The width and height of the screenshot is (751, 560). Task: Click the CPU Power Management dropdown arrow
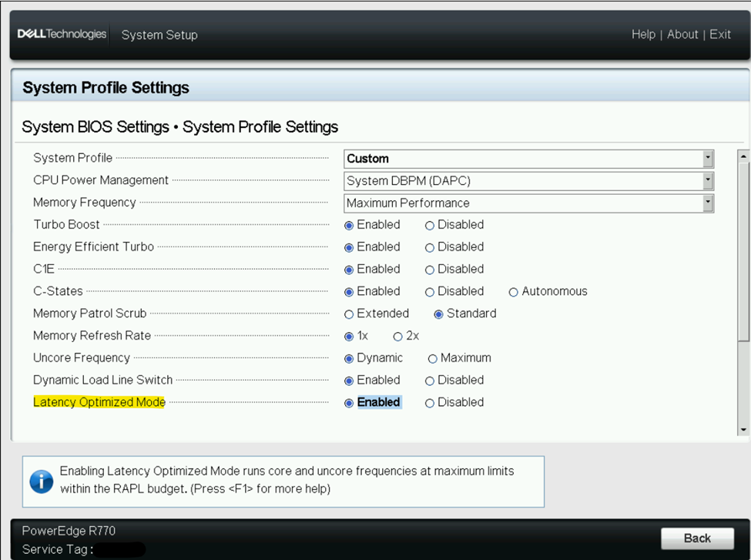tap(707, 181)
